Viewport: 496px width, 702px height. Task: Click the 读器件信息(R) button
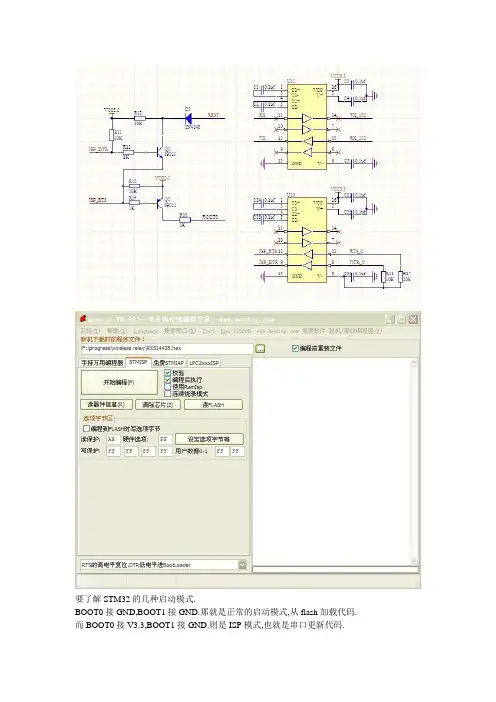[x=107, y=405]
